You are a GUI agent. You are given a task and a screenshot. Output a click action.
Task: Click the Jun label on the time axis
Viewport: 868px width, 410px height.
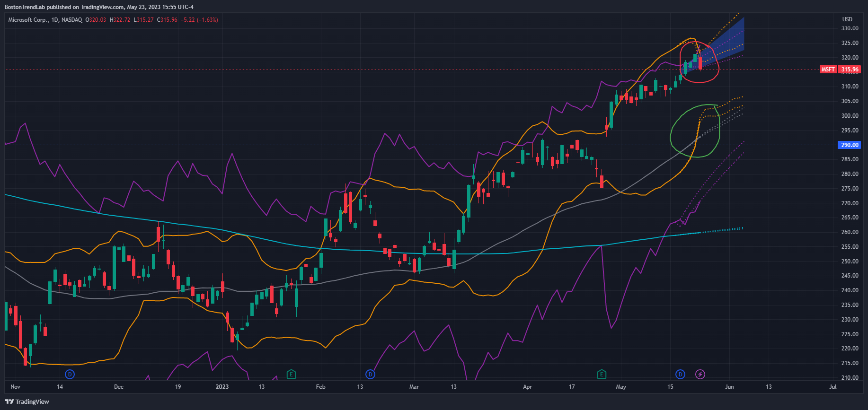[729, 387]
